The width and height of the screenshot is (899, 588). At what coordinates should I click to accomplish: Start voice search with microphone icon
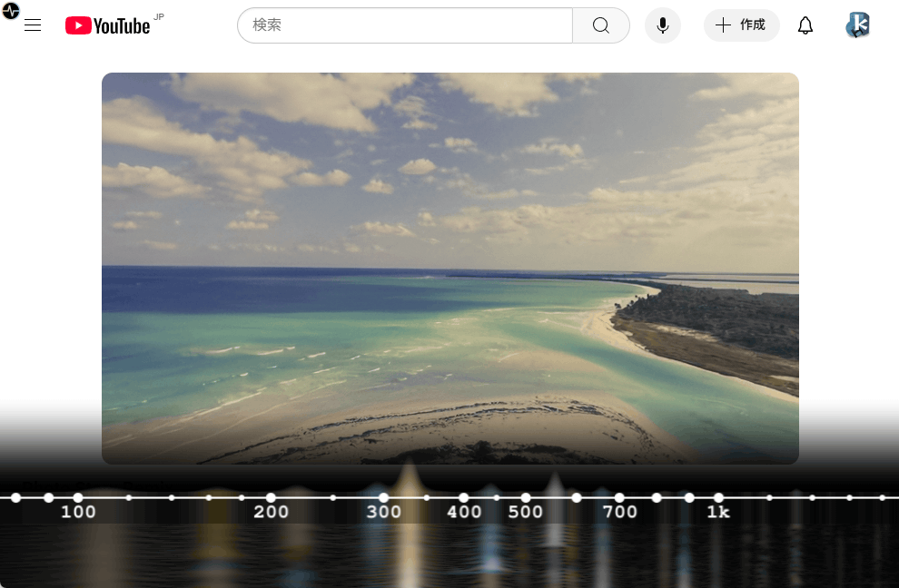tap(663, 25)
